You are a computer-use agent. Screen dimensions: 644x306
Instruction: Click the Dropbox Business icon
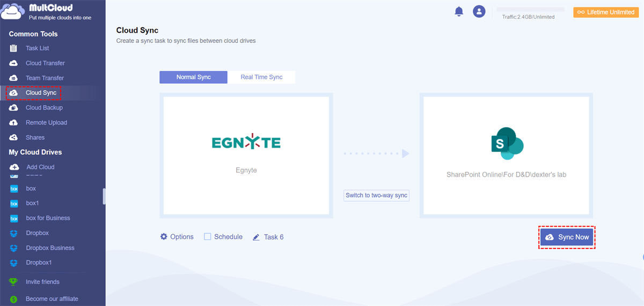click(14, 248)
